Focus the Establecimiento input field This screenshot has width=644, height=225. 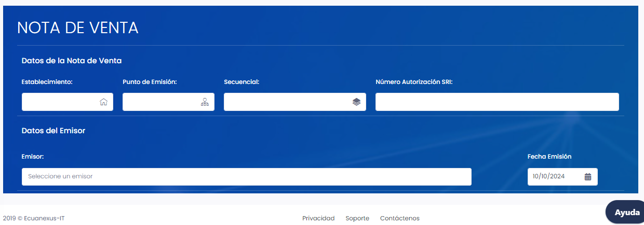[x=68, y=102]
